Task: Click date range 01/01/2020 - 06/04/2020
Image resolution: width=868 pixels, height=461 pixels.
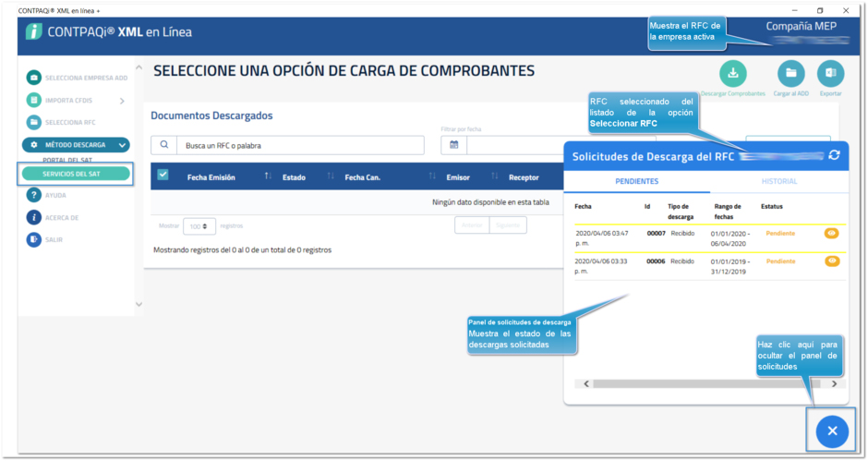Action: [730, 238]
